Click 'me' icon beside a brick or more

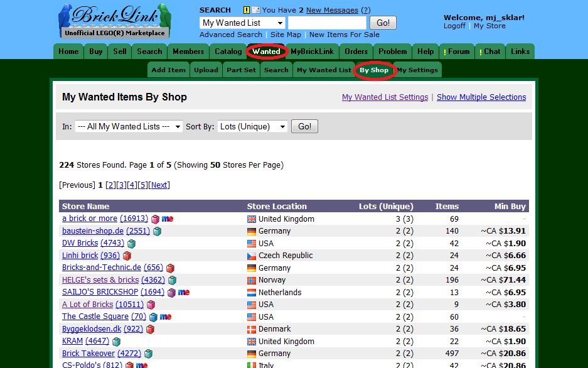pyautogui.click(x=168, y=219)
